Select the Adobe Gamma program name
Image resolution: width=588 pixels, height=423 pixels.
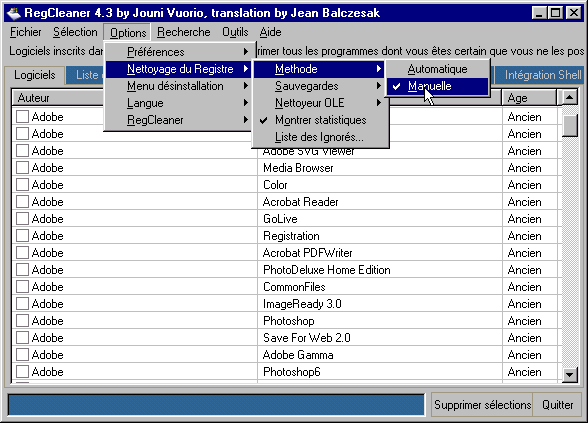point(298,355)
